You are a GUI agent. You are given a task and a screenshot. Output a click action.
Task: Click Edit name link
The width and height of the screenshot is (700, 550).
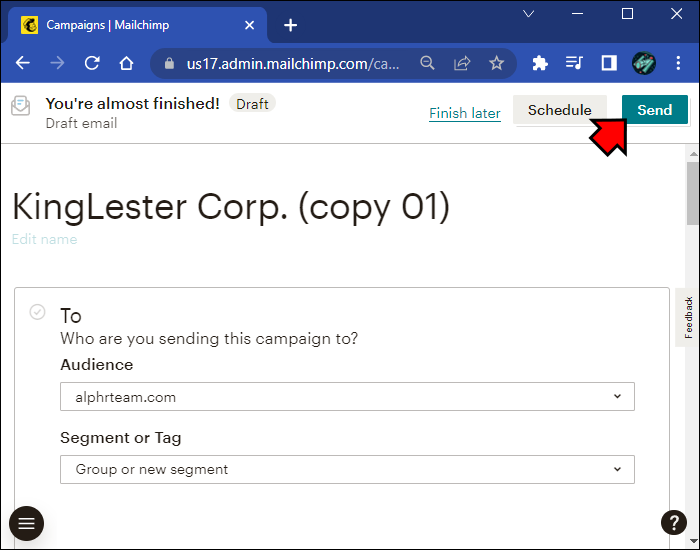point(44,239)
